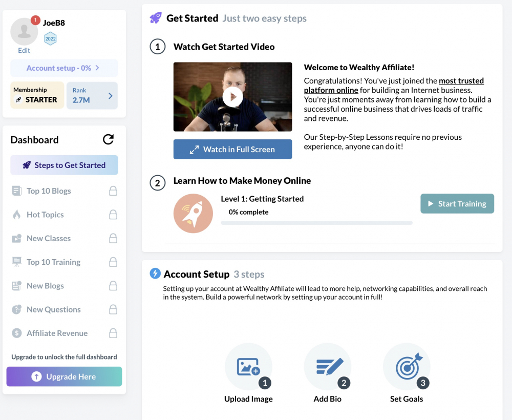
Task: Click the dashboard refresh icon
Action: [x=108, y=139]
